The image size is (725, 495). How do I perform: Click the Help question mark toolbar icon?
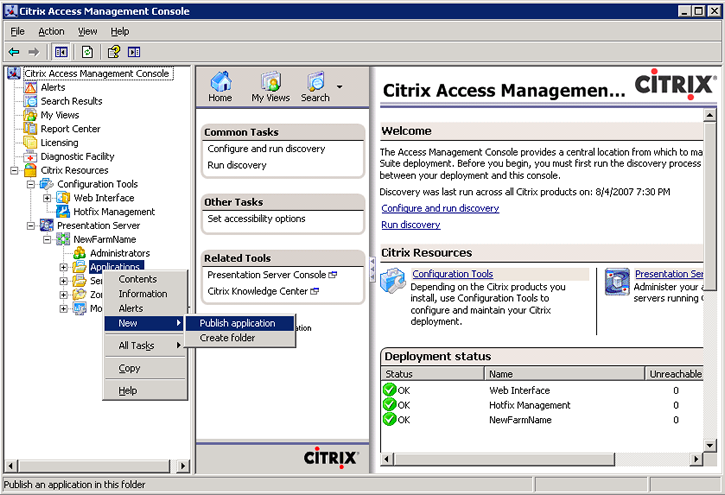(114, 52)
